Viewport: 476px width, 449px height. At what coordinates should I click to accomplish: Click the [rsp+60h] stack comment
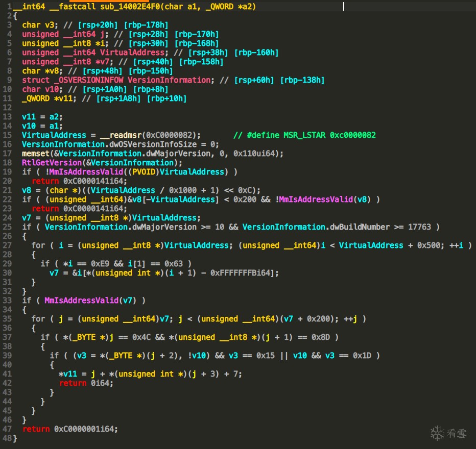click(x=254, y=80)
